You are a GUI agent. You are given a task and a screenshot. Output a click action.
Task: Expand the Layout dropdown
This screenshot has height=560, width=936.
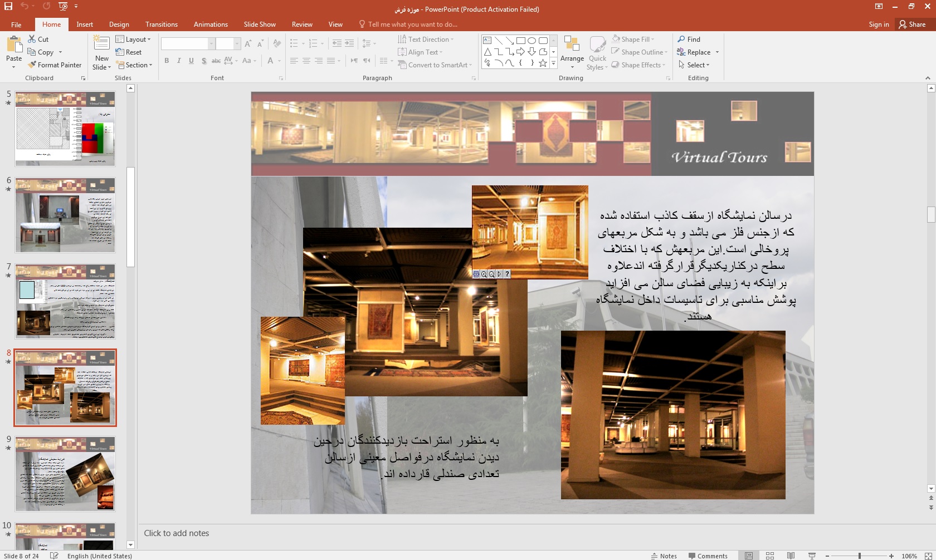point(134,40)
